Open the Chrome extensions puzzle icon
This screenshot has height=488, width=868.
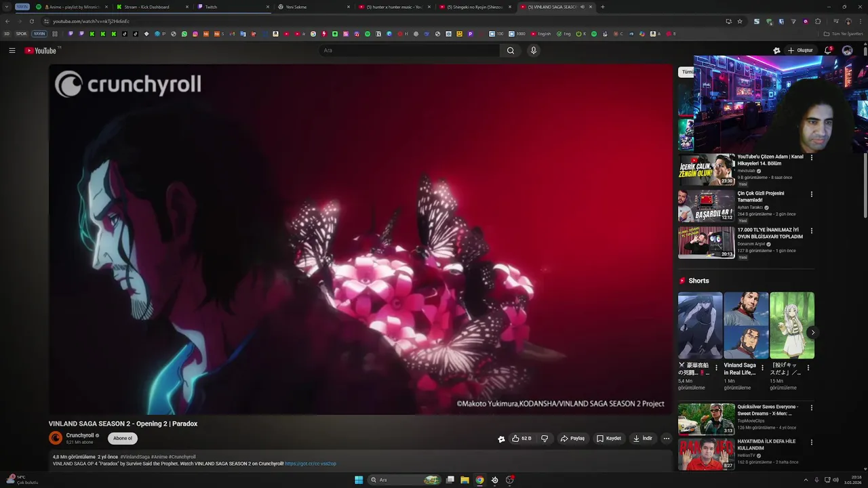[x=818, y=21]
